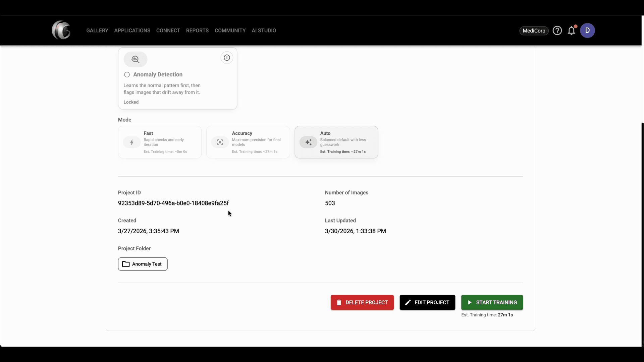
Task: Click the app logo in header
Action: (x=61, y=30)
